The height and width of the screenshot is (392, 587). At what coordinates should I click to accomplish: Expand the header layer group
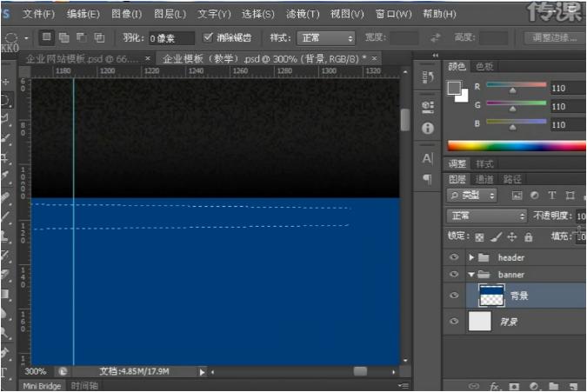471,257
